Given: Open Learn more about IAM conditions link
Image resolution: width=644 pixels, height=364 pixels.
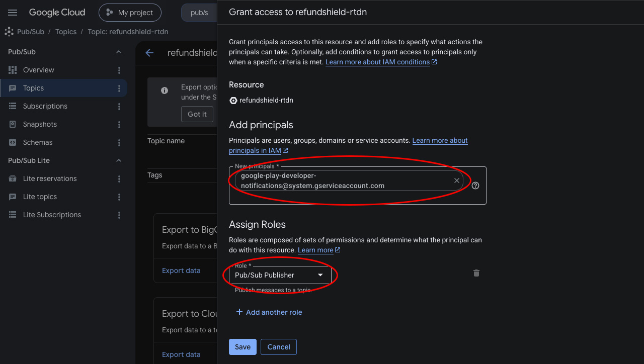Looking at the screenshot, I should coord(381,62).
